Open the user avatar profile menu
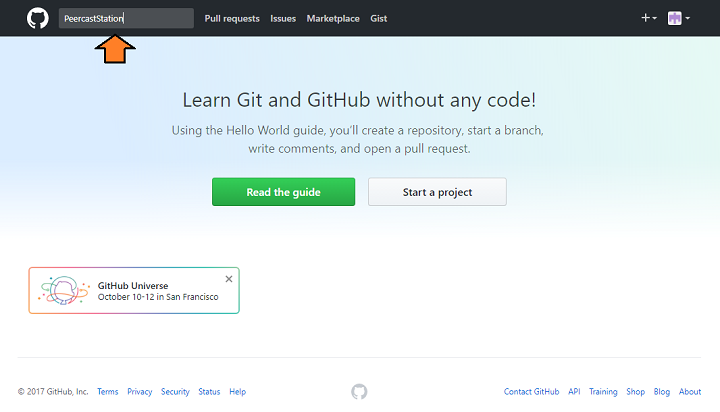720x412 pixels. tap(678, 18)
